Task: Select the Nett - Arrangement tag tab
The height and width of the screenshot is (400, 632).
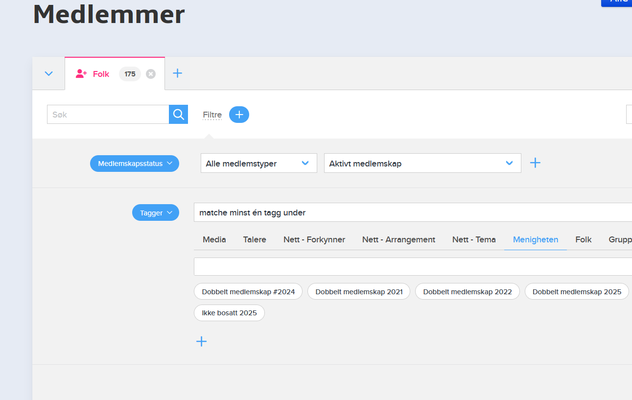Action: point(400,240)
